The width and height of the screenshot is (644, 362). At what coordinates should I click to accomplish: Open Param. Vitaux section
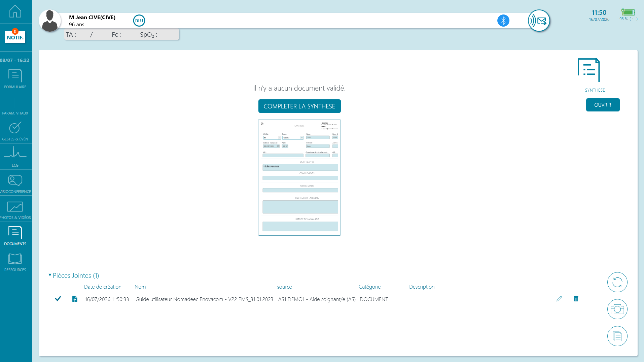(15, 105)
